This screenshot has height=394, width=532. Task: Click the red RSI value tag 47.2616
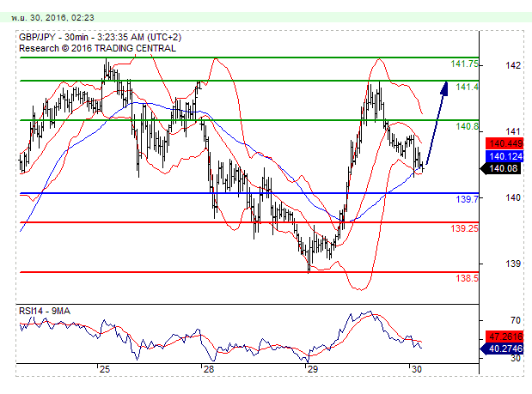tap(504, 336)
